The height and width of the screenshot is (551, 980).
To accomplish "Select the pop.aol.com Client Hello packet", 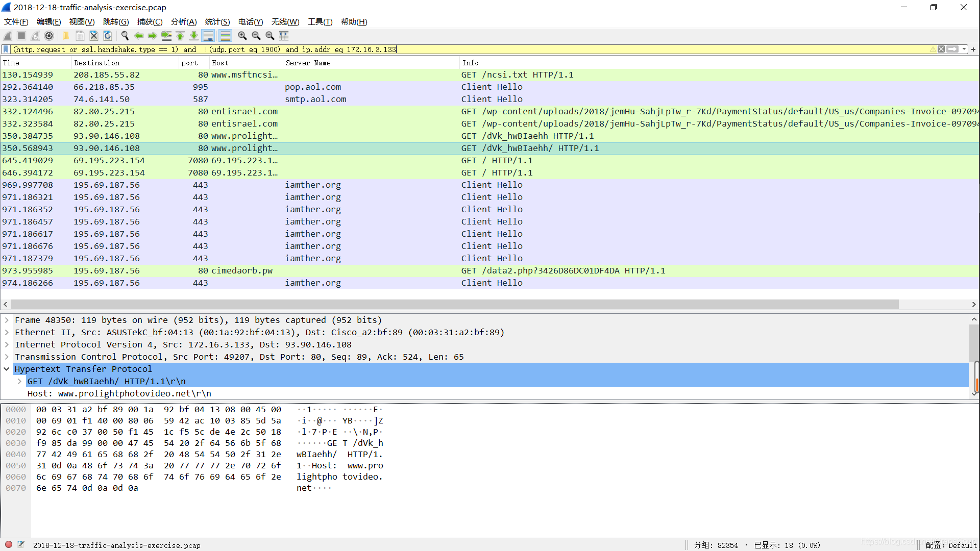I will 489,87.
